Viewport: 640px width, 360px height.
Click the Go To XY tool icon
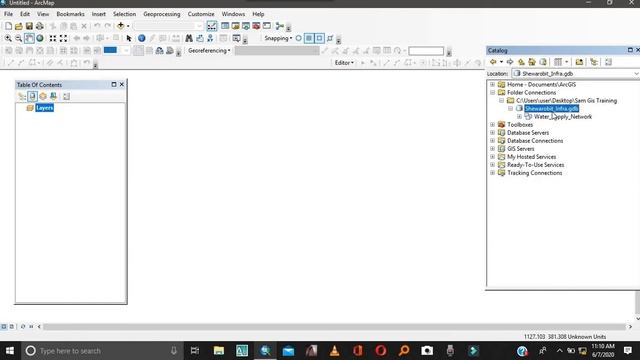click(210, 38)
